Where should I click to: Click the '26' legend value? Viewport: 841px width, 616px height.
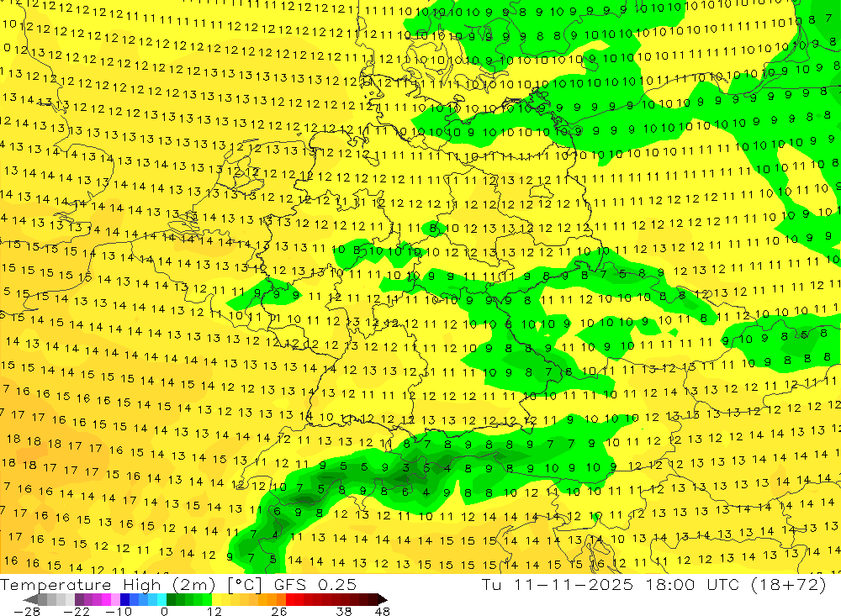click(x=279, y=611)
